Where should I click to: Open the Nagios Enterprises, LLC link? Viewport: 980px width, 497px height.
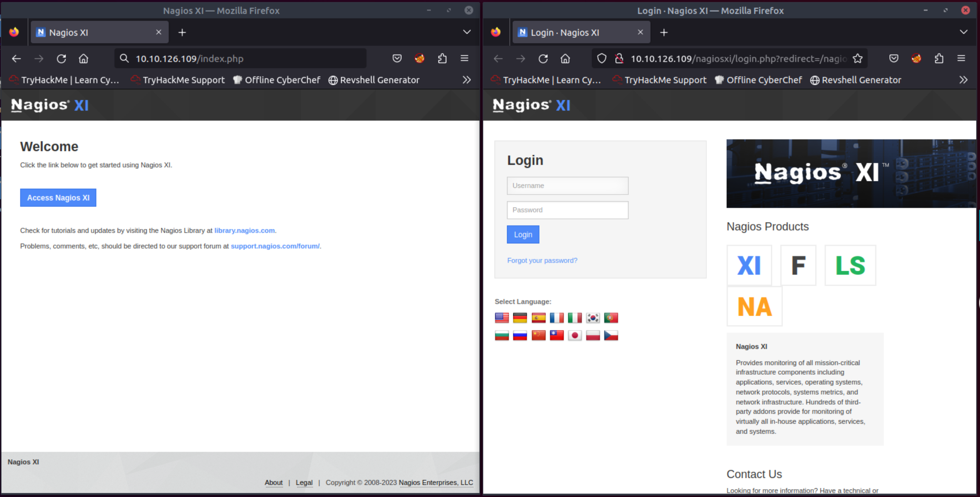point(436,482)
